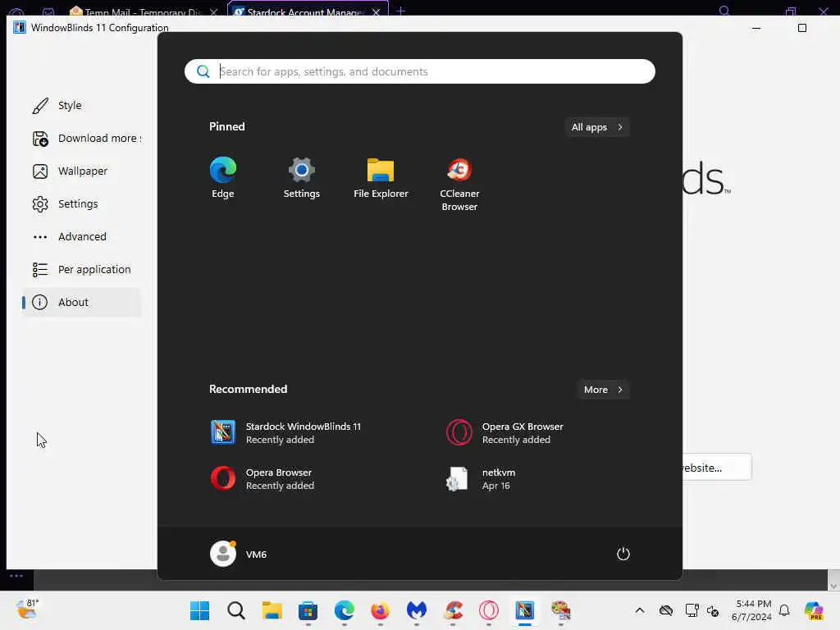Open Download more styles section
This screenshot has width=840, height=630.
(x=81, y=139)
